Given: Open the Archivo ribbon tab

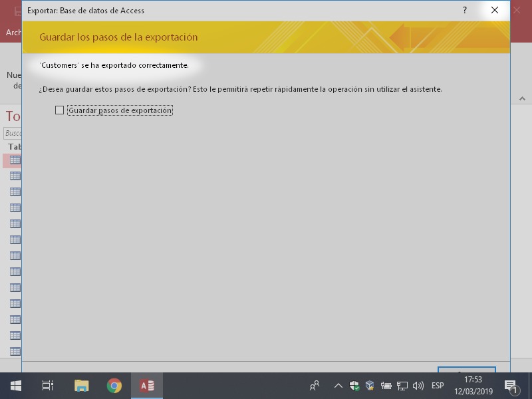Looking at the screenshot, I should [11, 32].
